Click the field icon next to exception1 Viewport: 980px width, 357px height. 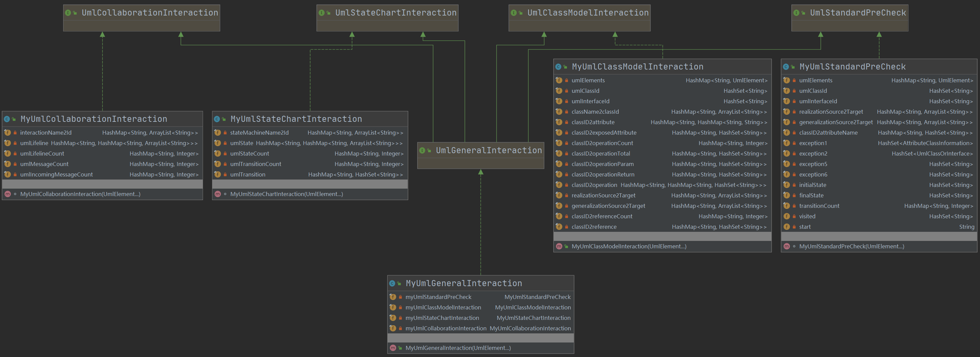786,143
